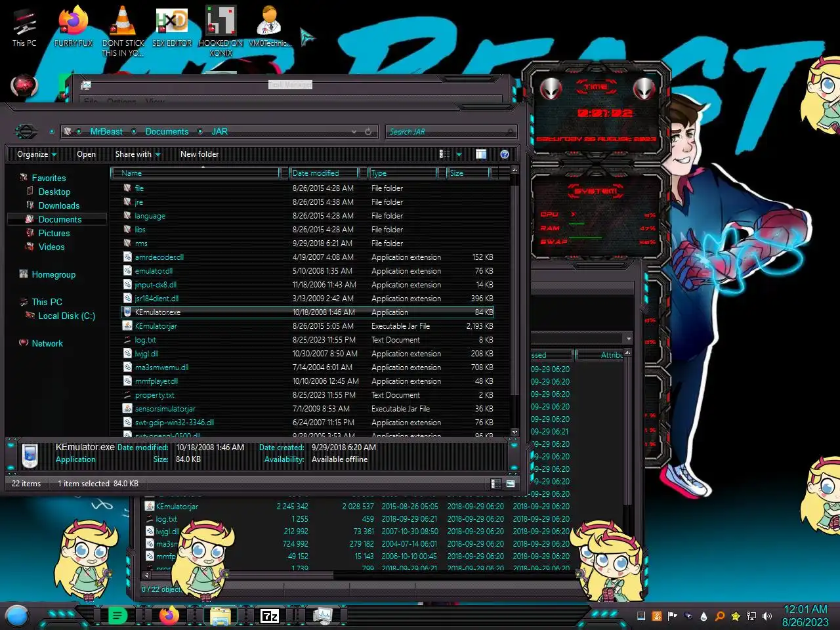Select Downloads in the navigation pane
The image size is (840, 630).
pyautogui.click(x=58, y=206)
